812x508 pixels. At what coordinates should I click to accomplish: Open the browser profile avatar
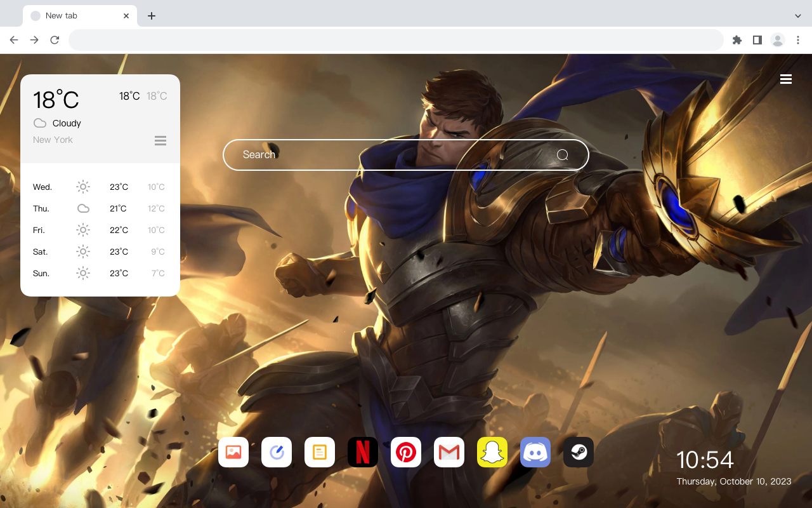coord(778,40)
